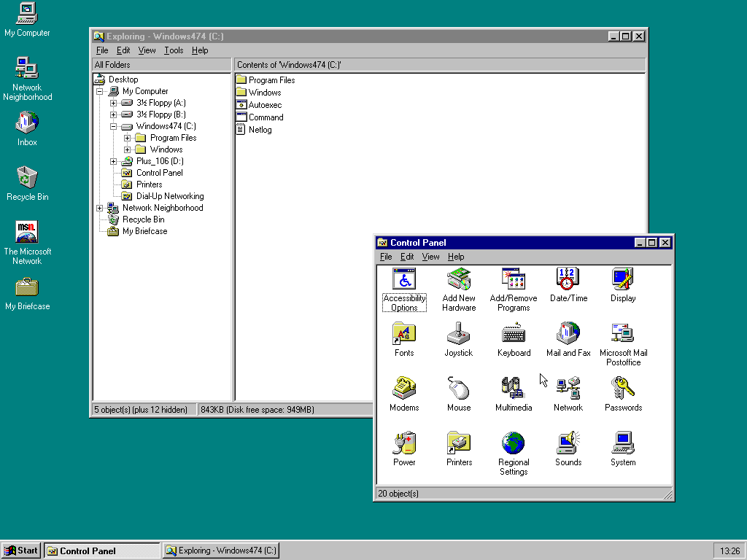
Task: Select the Joystick icon
Action: pos(459,334)
